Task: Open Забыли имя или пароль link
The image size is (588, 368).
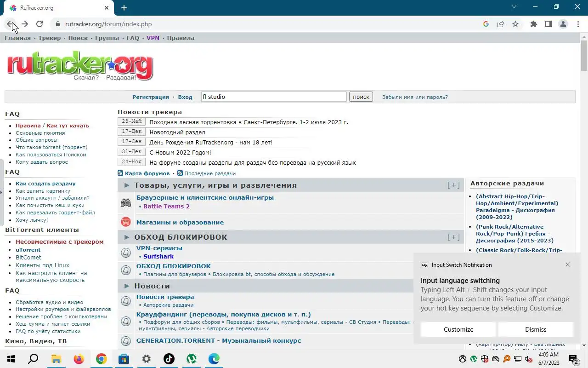Action: pos(415,97)
